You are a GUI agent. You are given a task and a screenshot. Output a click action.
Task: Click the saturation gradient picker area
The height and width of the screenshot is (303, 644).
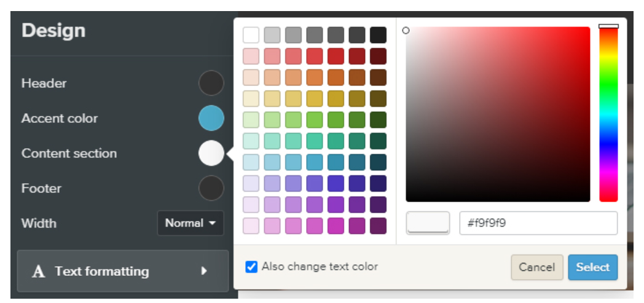point(498,114)
